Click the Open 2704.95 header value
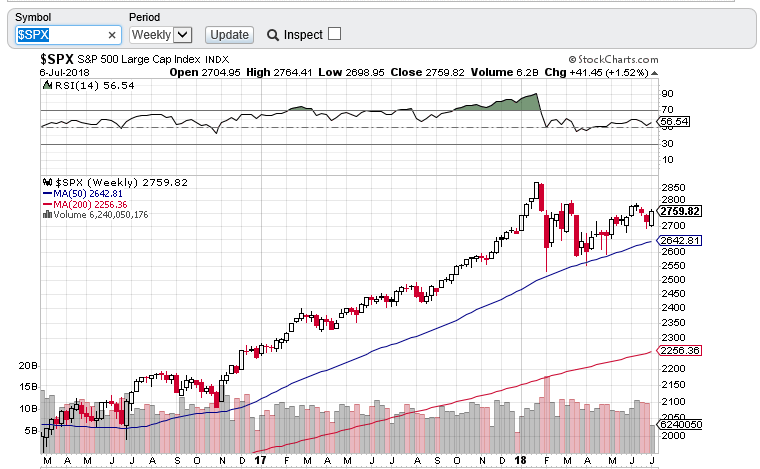Screen dimensions: 760x469 point(205,73)
